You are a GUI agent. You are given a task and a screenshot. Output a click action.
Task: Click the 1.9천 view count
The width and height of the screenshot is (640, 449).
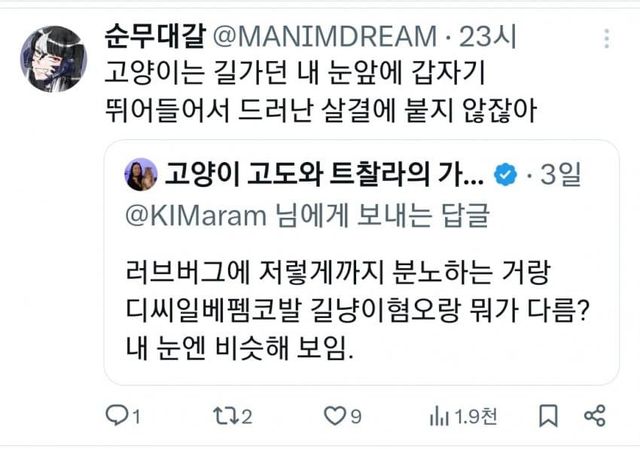click(x=476, y=417)
